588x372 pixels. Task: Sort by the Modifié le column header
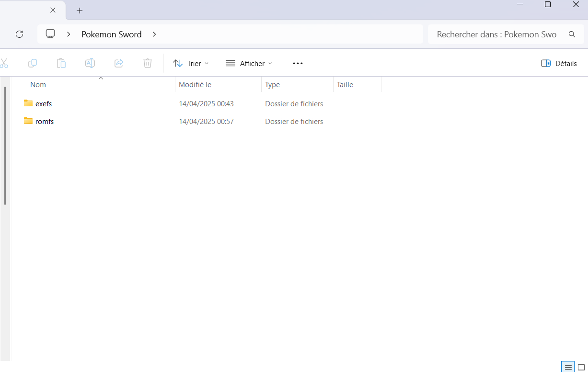tap(195, 84)
